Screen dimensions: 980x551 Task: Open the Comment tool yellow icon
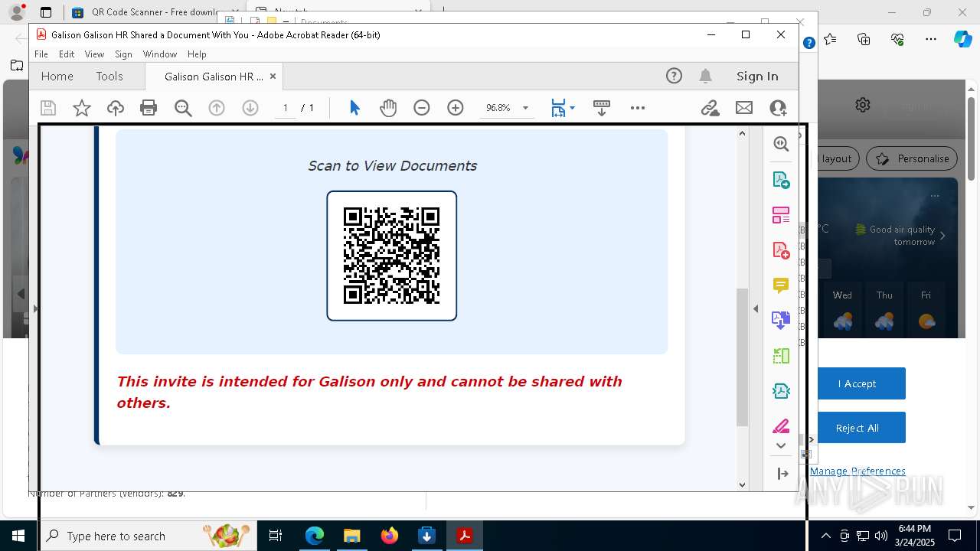781,285
